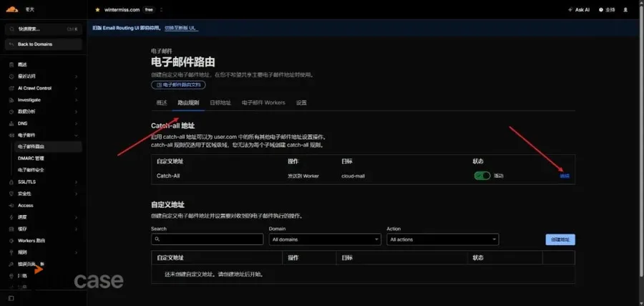Click the 安全性 security icon

[11, 193]
